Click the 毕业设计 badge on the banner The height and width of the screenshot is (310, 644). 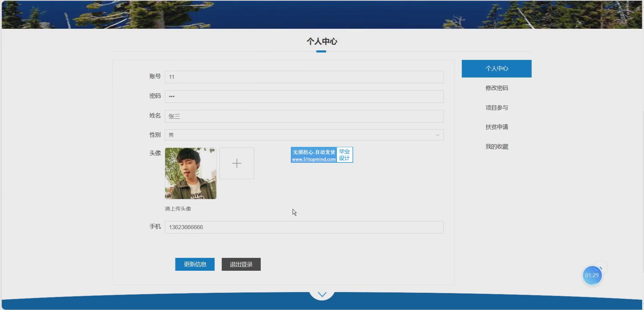click(x=344, y=155)
